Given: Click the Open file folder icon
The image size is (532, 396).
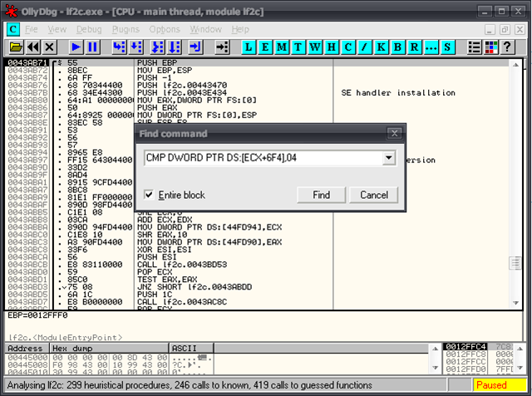Looking at the screenshot, I should [16, 47].
